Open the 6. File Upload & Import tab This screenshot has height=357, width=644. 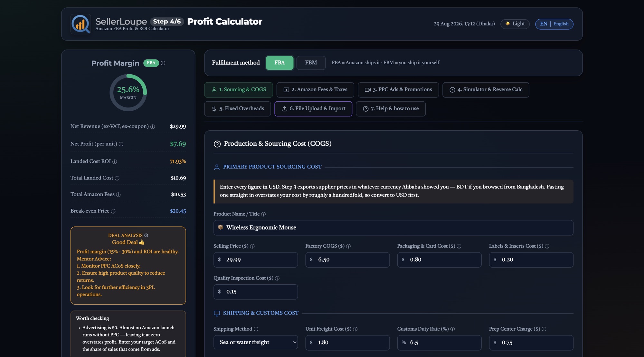[x=313, y=109]
